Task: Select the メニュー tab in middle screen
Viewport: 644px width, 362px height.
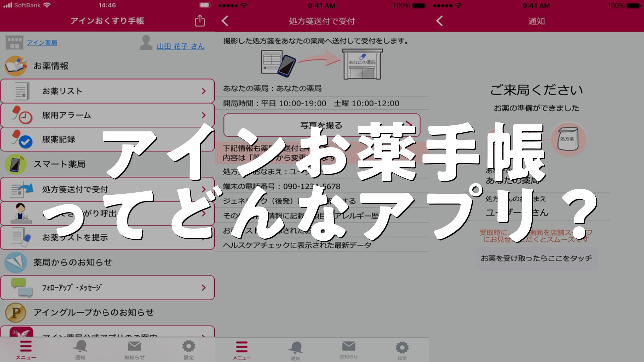Action: click(x=241, y=351)
